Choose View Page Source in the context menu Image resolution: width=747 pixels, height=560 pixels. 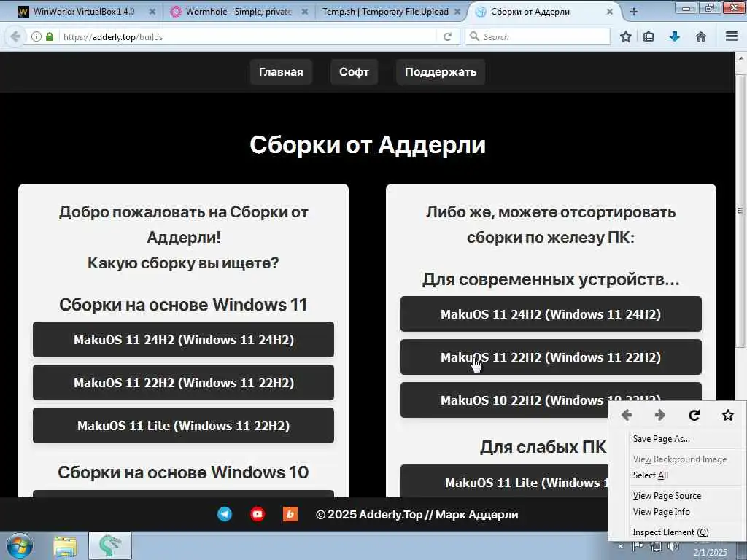[x=686, y=496]
